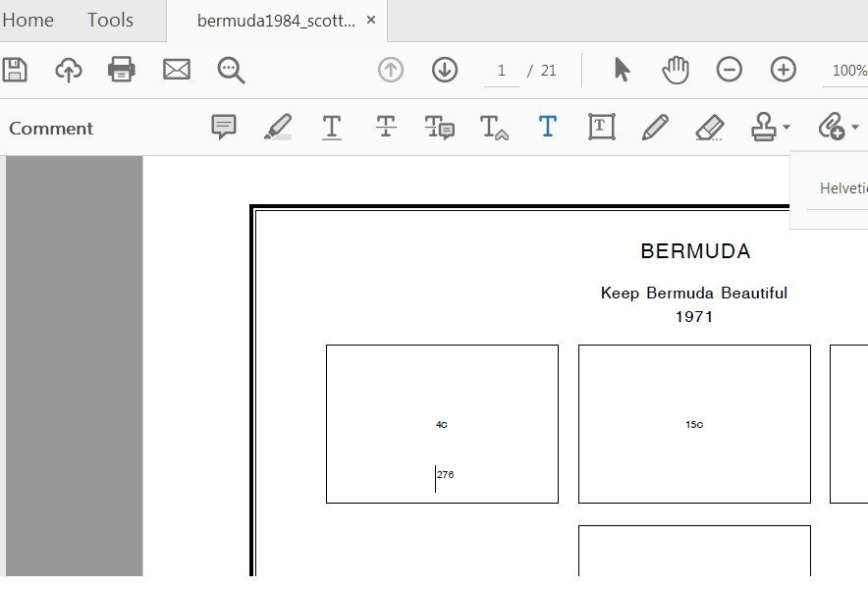Click the envelope email icon

[x=177, y=70]
